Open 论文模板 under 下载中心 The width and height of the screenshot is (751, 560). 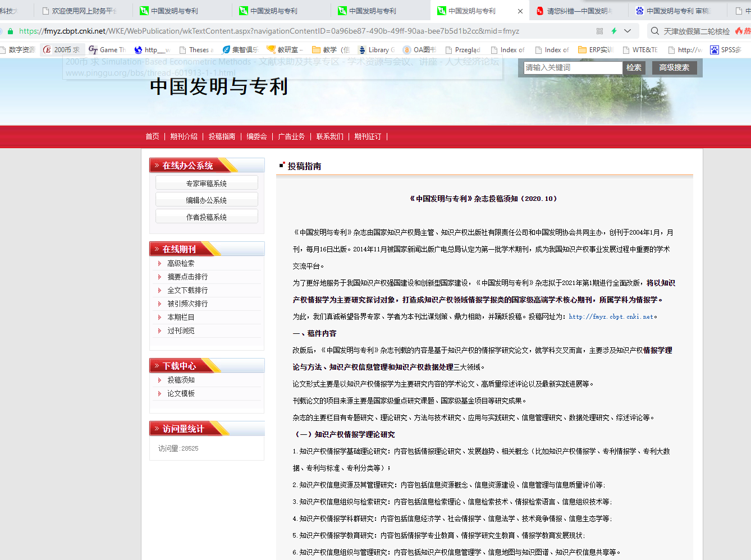pyautogui.click(x=181, y=393)
